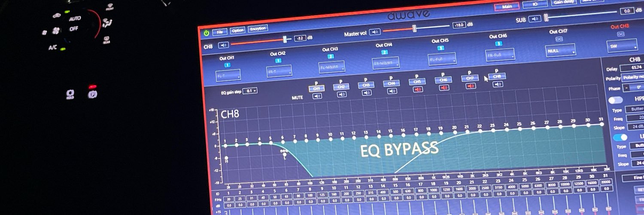Viewport: 644px width, 215px height.
Task: Click group badge under Out CH6
Action: [498, 43]
